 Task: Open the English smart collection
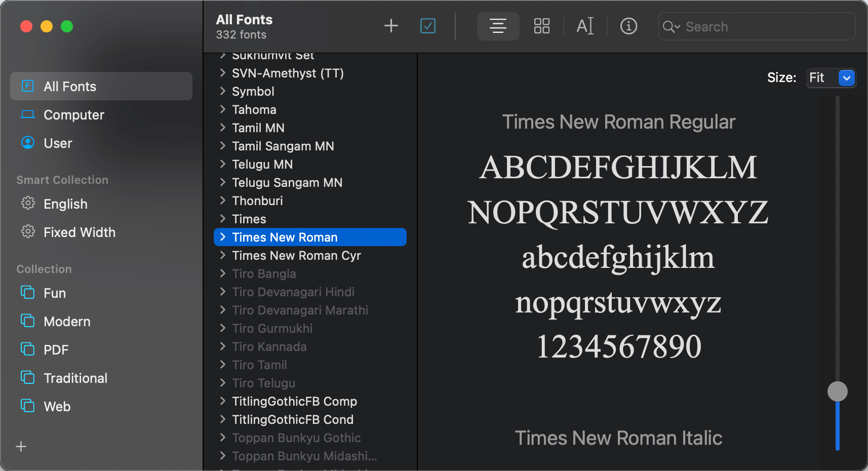click(x=101, y=204)
